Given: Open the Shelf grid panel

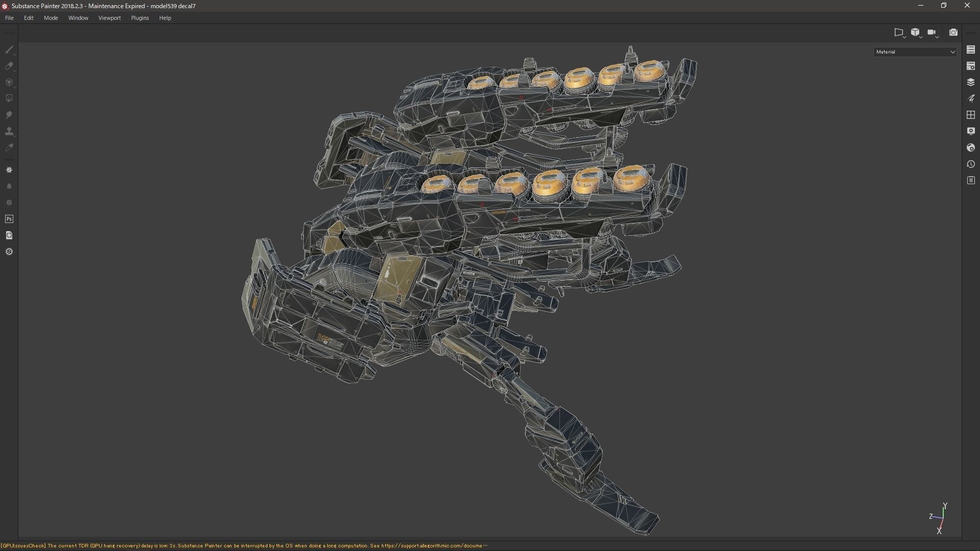Looking at the screenshot, I should (971, 115).
